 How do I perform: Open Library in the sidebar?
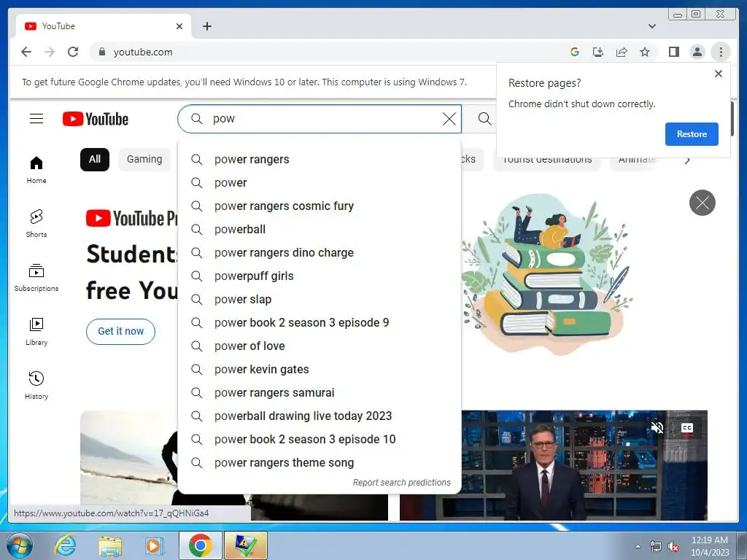36,332
